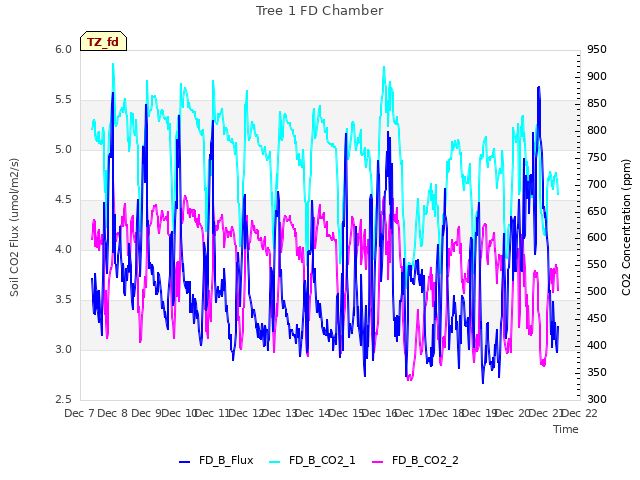Click the 700 right axis tick label
The image size is (640, 480).
click(x=597, y=184)
